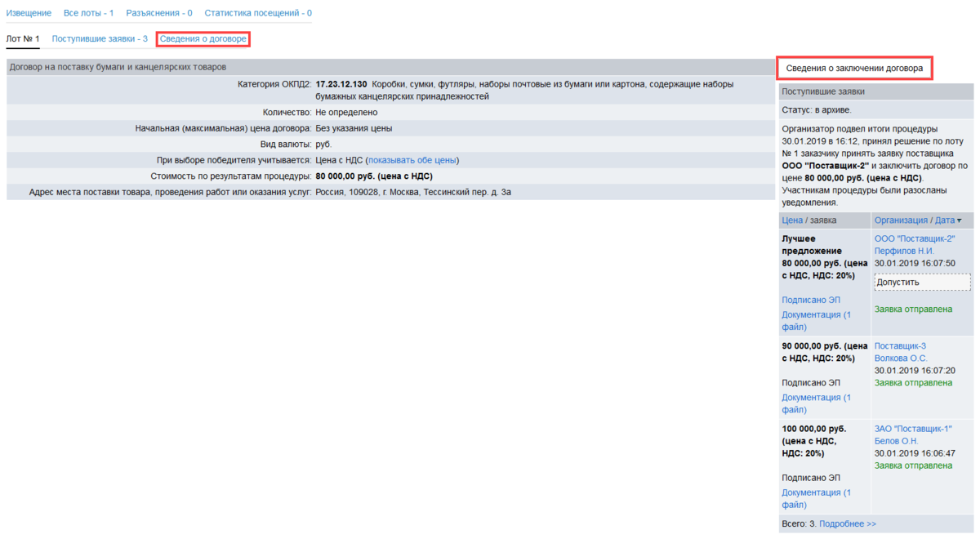This screenshot has height=539, width=980.
Task: Click the Подписано ЭП link
Action: click(x=810, y=300)
